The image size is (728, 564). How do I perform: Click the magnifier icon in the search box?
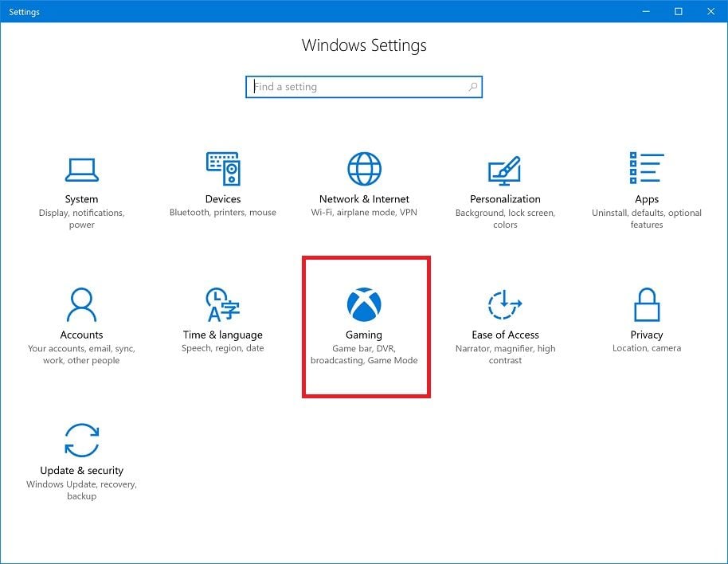coord(472,87)
